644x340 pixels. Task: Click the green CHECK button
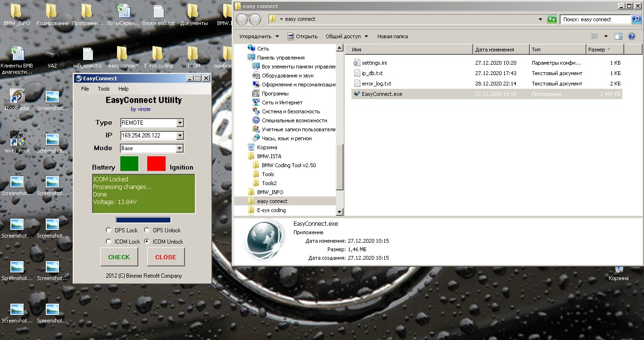[x=119, y=257]
